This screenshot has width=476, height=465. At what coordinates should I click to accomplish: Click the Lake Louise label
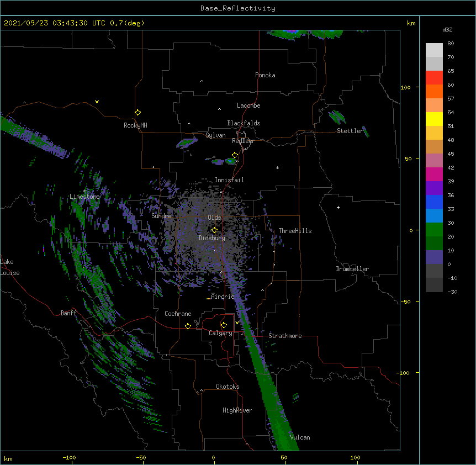(x=10, y=267)
